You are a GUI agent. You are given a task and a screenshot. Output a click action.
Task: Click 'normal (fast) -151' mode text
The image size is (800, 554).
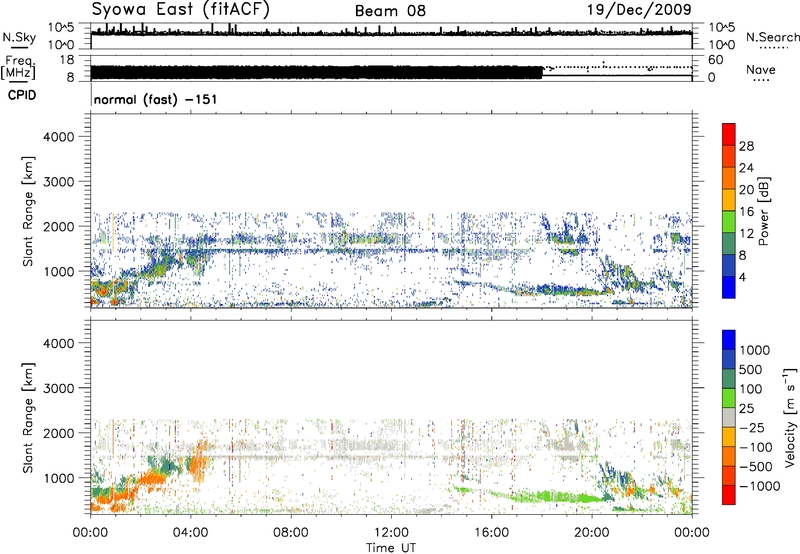(156, 99)
